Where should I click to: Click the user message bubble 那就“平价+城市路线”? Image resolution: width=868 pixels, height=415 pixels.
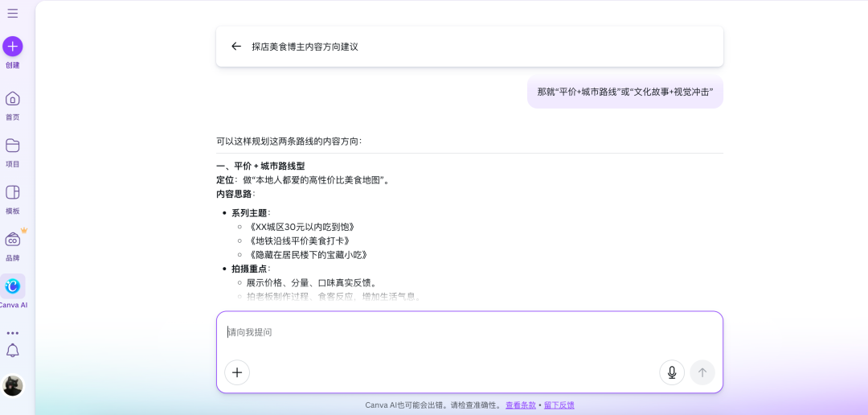point(624,92)
